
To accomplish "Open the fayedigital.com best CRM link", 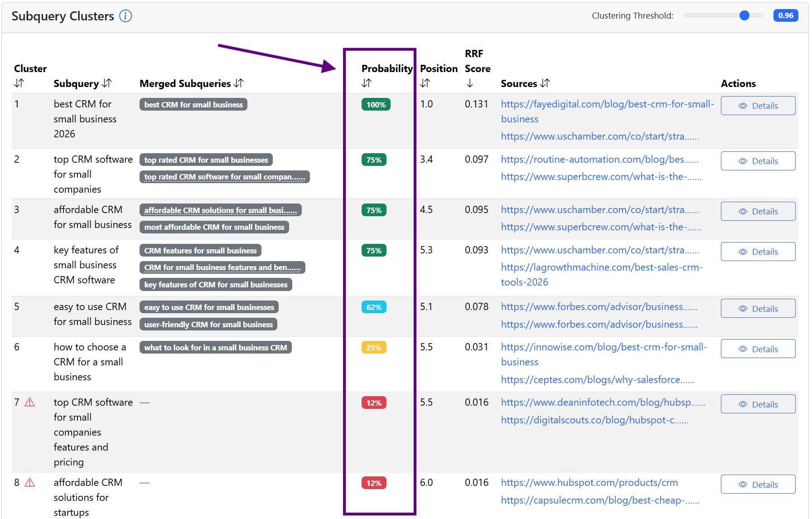I will coord(607,104).
